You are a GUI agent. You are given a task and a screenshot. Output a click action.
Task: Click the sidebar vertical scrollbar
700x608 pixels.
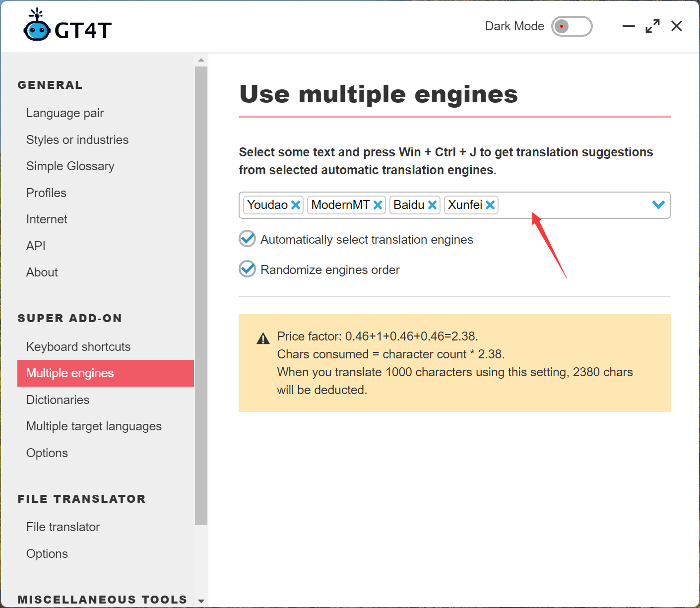click(201, 298)
